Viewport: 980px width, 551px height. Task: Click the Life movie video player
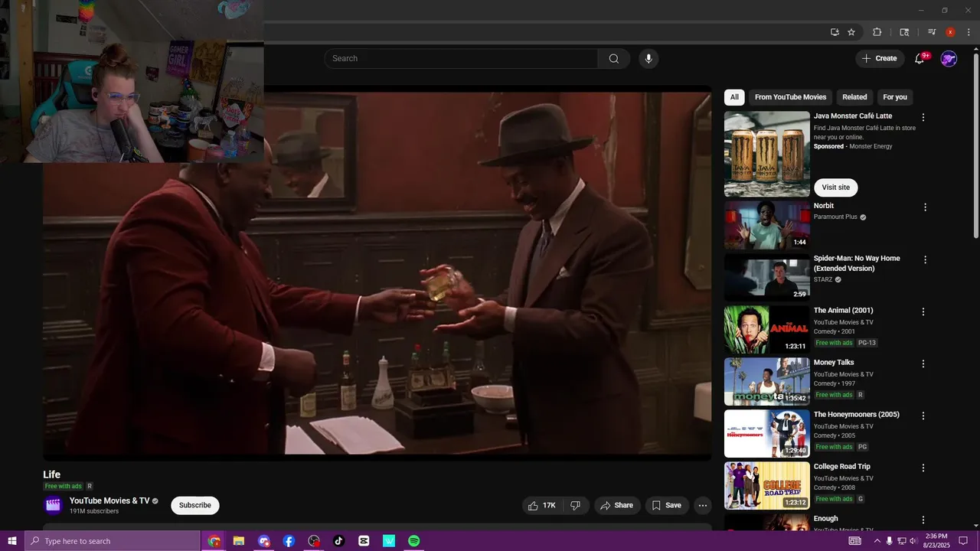377,272
